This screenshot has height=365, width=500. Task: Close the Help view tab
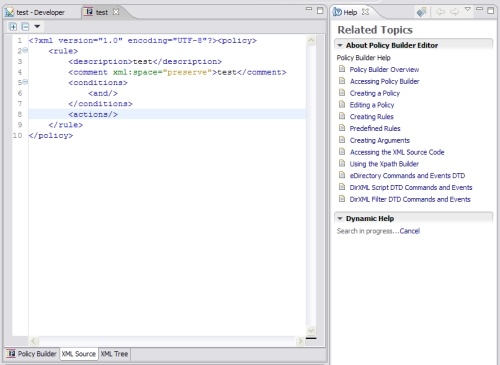click(x=365, y=12)
